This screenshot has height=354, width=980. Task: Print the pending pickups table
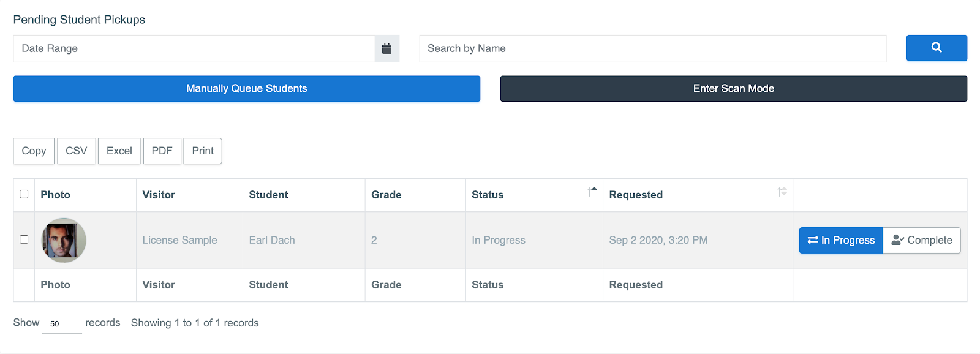tap(203, 151)
